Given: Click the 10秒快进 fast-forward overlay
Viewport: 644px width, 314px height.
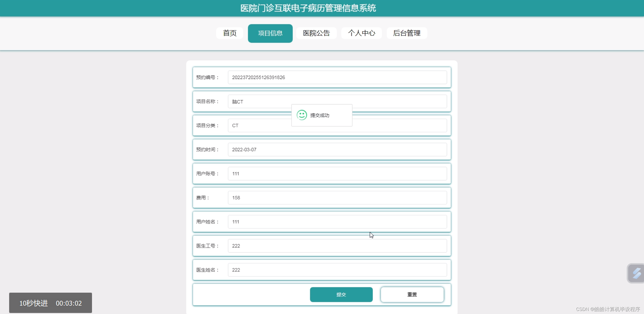Looking at the screenshot, I should pyautogui.click(x=34, y=303).
